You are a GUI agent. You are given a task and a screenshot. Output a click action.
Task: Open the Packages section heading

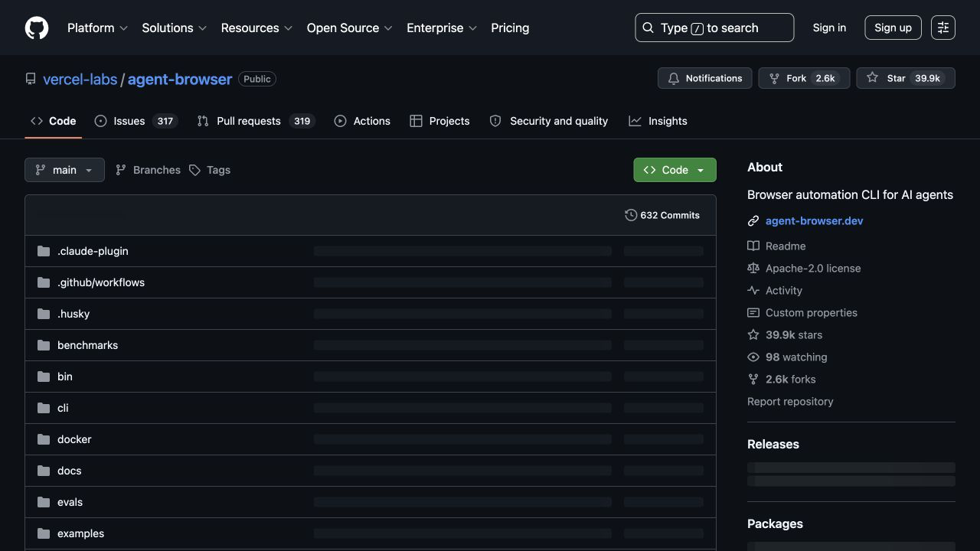point(775,523)
